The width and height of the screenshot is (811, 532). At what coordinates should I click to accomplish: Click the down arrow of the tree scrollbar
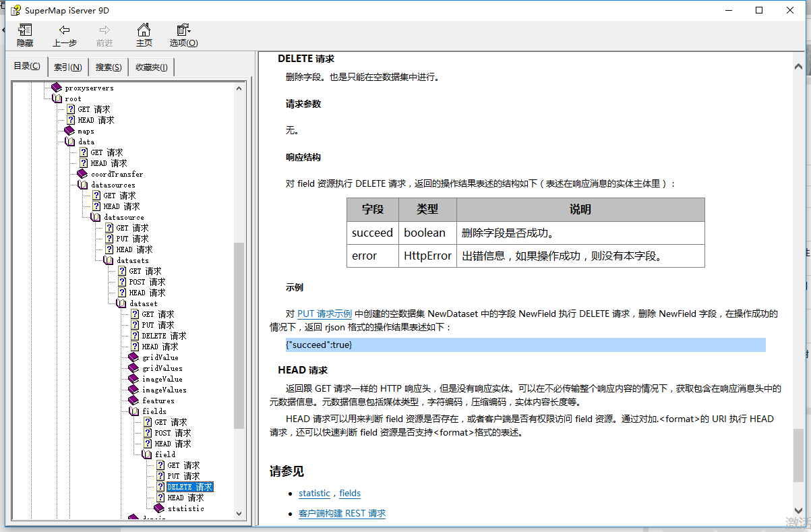pyautogui.click(x=239, y=513)
